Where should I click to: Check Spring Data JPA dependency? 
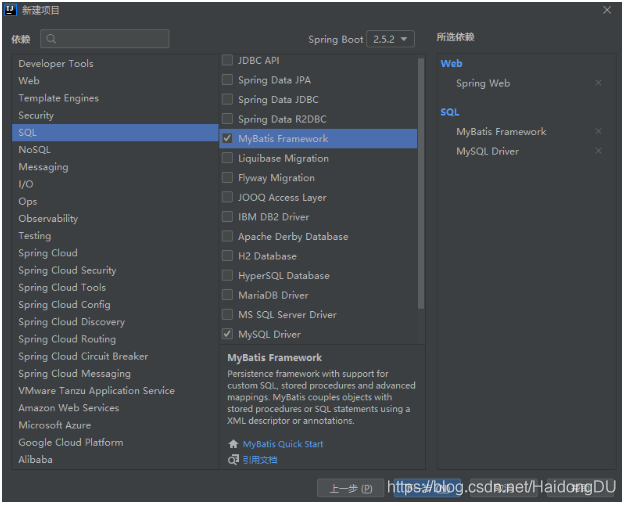tap(228, 80)
